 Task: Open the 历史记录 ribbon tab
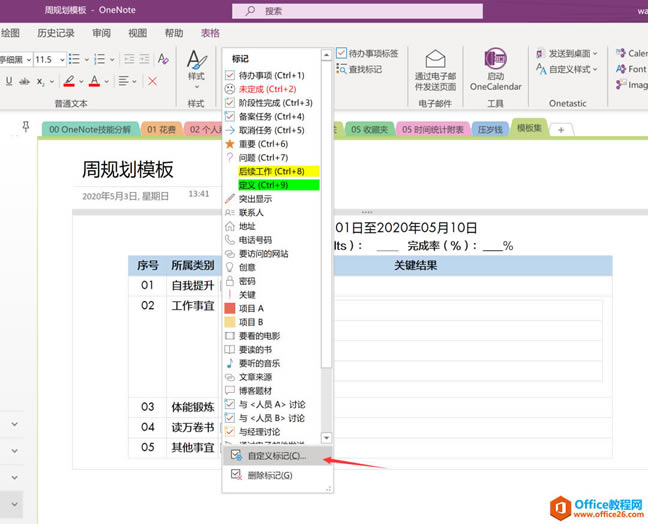point(56,33)
